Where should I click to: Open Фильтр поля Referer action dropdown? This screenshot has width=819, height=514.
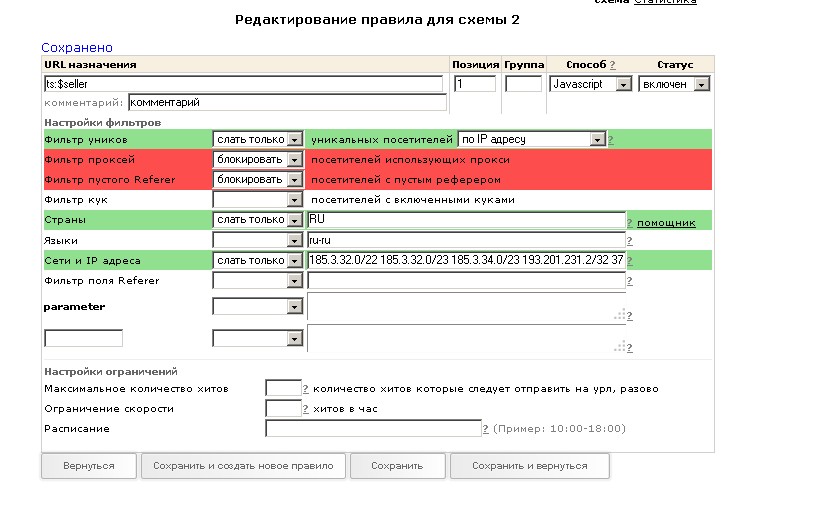point(258,281)
